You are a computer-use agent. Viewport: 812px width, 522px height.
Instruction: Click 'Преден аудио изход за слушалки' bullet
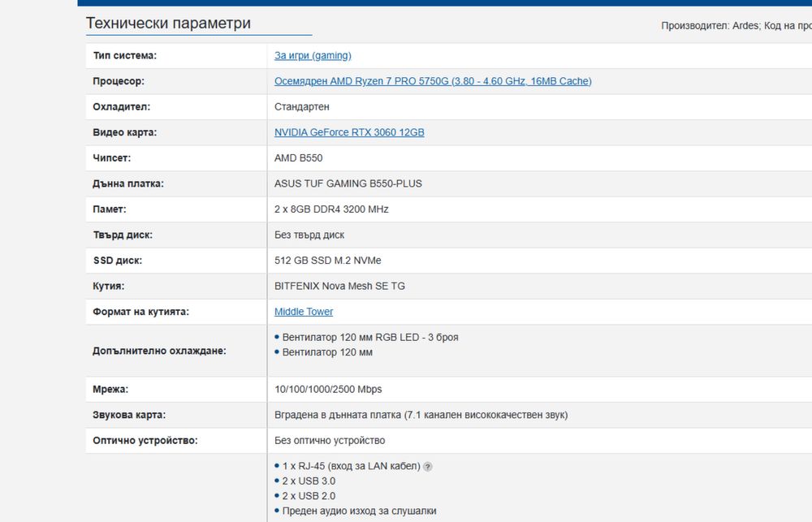(360, 511)
